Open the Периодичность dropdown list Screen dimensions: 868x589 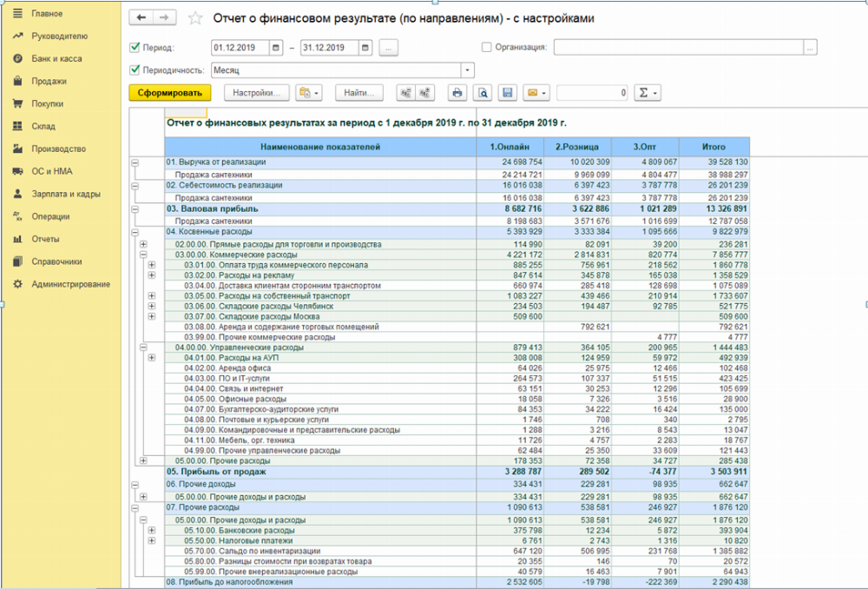click(x=468, y=70)
